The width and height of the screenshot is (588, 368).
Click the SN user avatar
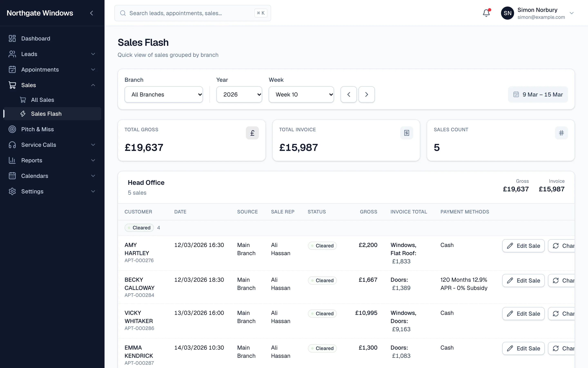507,13
